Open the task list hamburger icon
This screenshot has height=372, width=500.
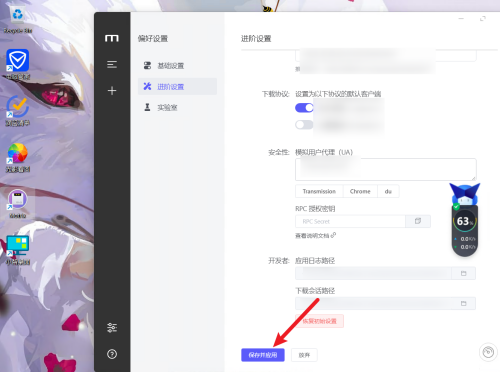pos(112,64)
